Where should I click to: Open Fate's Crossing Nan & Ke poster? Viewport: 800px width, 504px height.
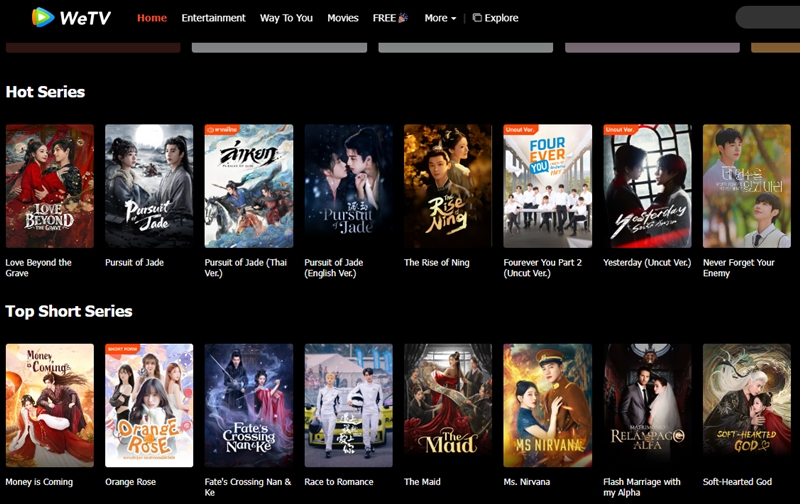coord(249,406)
